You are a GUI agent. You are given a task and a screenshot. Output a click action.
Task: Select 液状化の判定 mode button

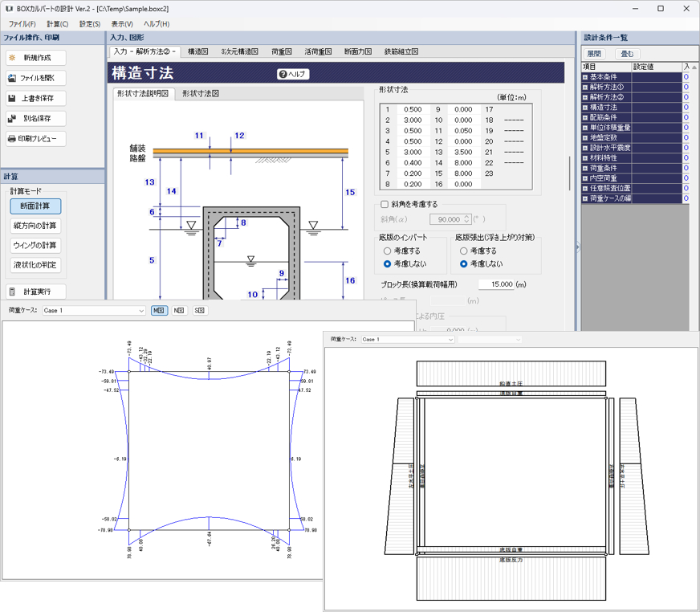(35, 265)
